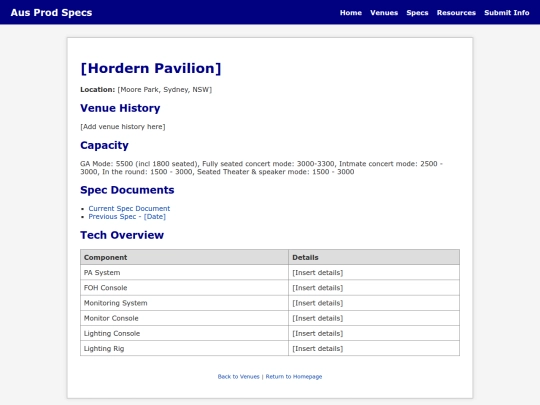
Task: Click the [Hordern Pavilion] page heading
Action: pos(151,68)
